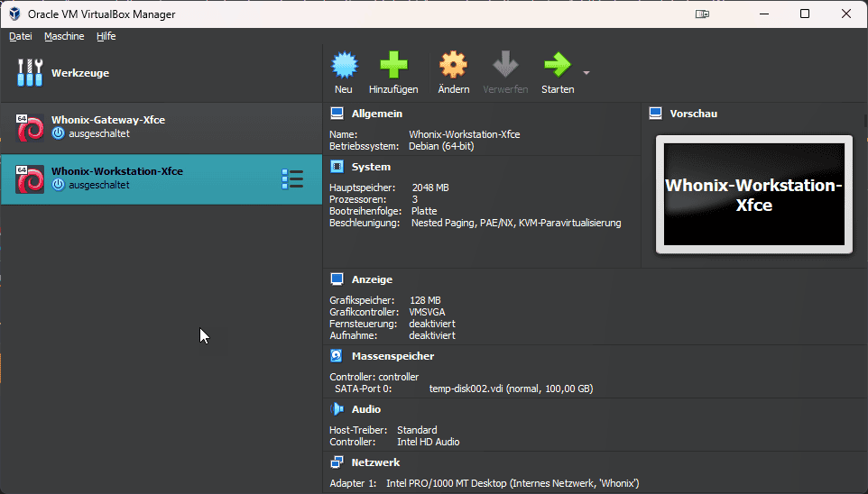
Task: Open the Massenspeicher settings heading link
Action: [x=392, y=356]
